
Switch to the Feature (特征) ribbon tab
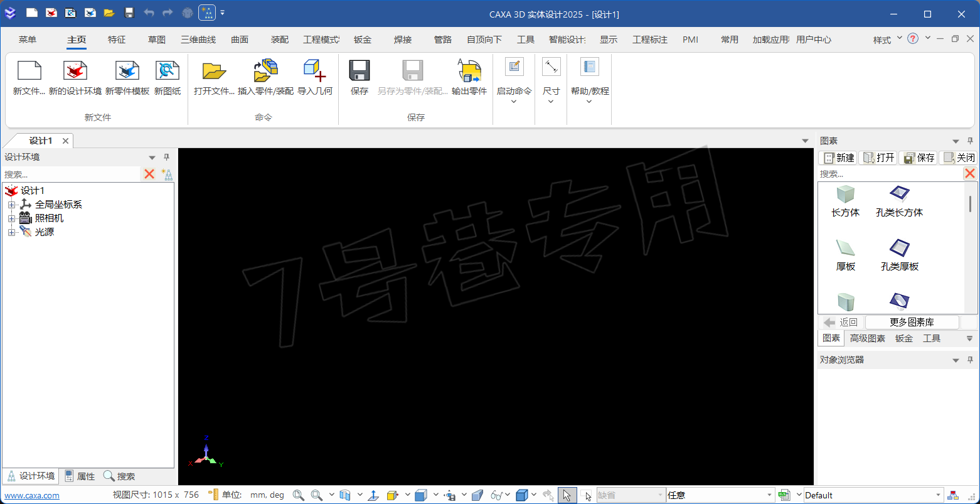tap(117, 40)
